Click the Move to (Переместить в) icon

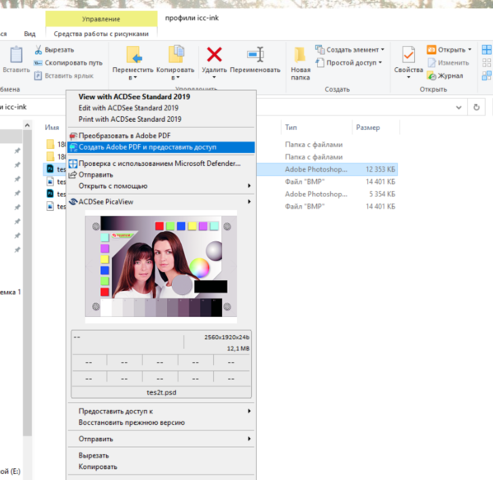(134, 55)
